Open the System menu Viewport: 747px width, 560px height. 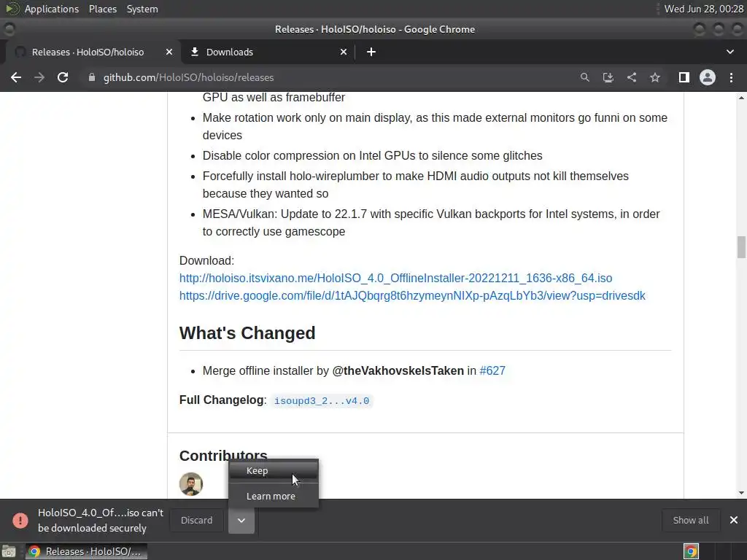(142, 9)
